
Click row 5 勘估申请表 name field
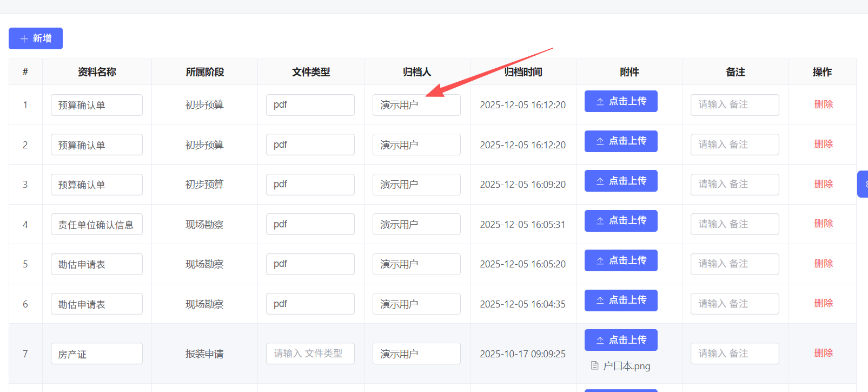point(97,264)
